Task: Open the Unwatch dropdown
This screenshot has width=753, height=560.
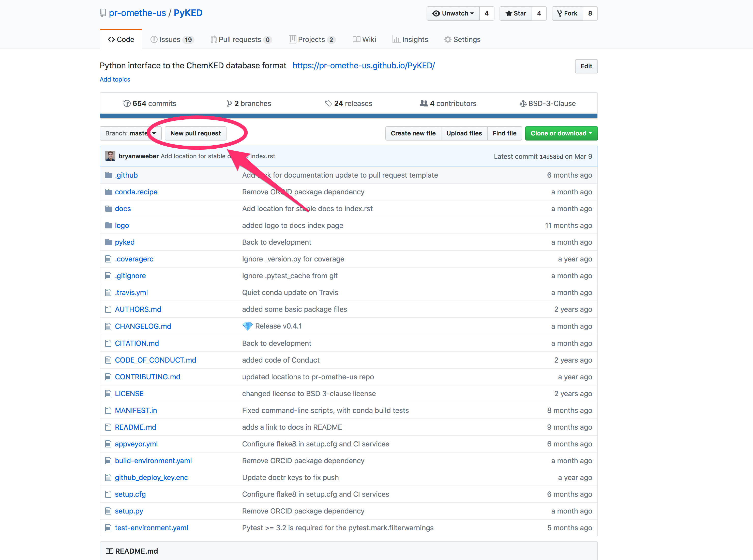Action: pos(453,13)
